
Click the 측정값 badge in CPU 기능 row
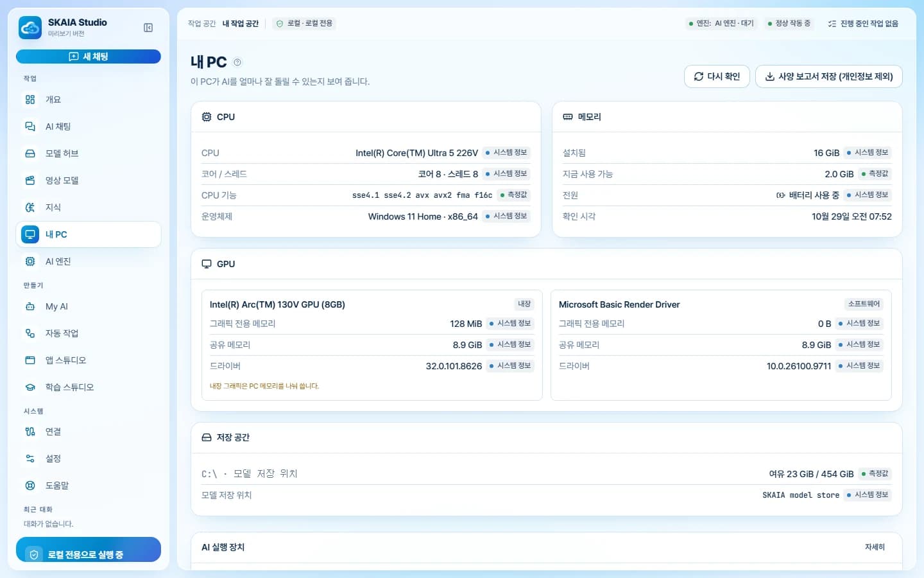(513, 195)
